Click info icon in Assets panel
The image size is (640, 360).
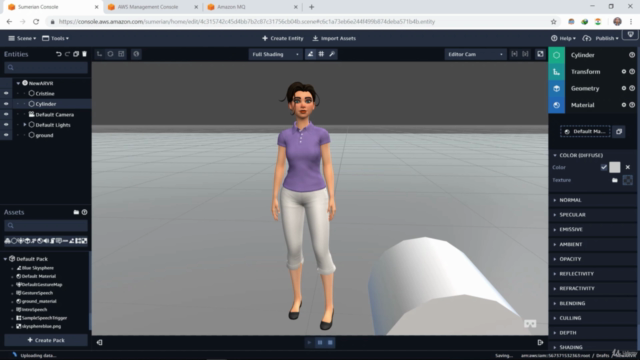click(x=84, y=212)
